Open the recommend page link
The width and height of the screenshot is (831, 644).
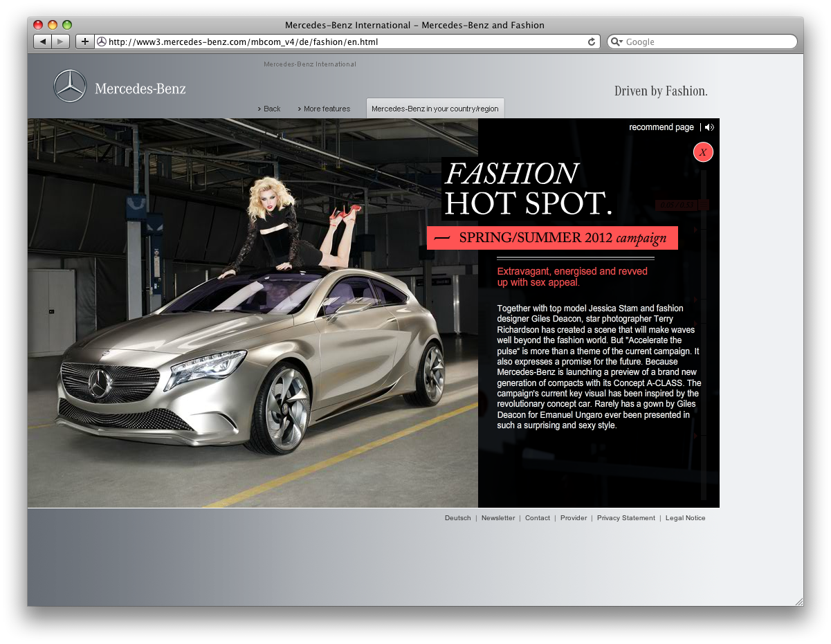pos(661,127)
